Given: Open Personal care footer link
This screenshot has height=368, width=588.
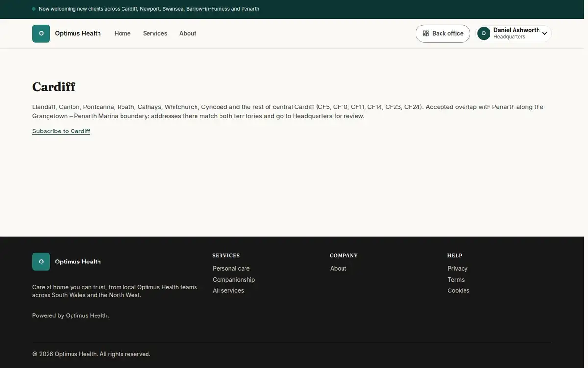Looking at the screenshot, I should pos(231,268).
